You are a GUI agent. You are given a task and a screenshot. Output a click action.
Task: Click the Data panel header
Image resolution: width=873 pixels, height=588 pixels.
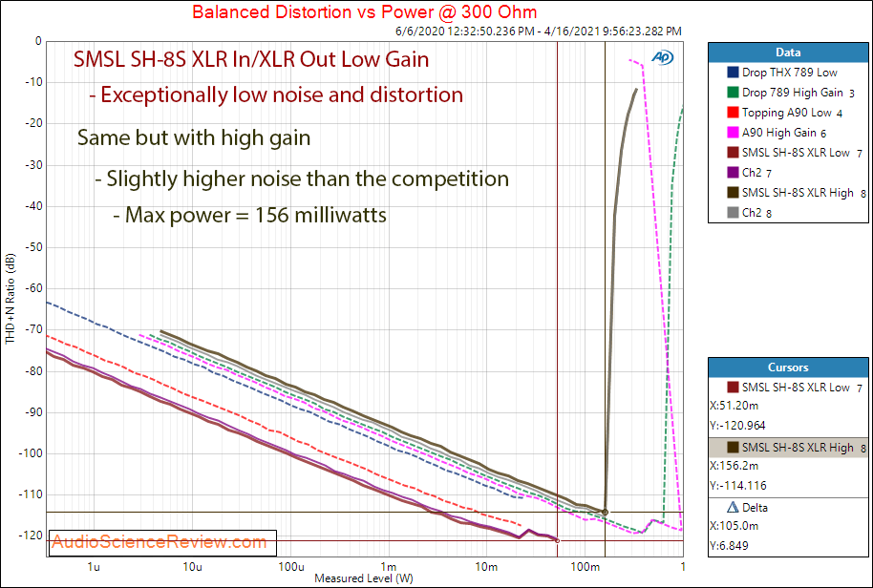pyautogui.click(x=788, y=52)
